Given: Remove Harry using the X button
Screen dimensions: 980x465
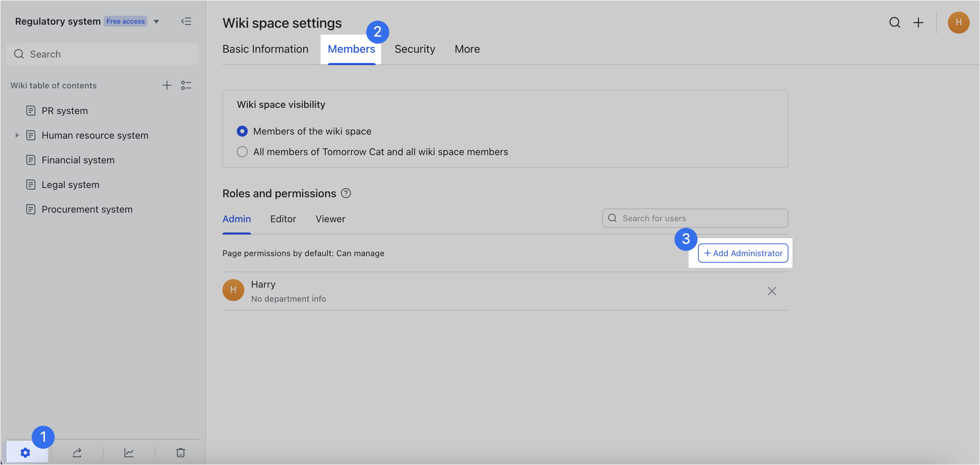Looking at the screenshot, I should click(x=772, y=291).
